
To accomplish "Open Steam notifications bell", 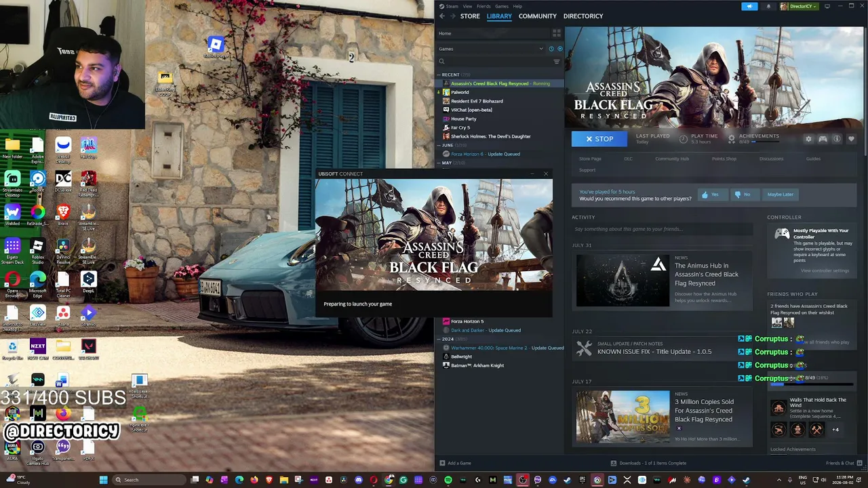I will [768, 7].
